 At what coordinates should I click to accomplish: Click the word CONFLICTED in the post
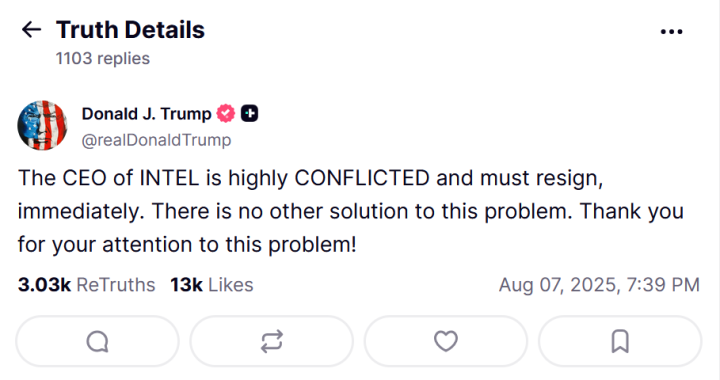pyautogui.click(x=362, y=178)
